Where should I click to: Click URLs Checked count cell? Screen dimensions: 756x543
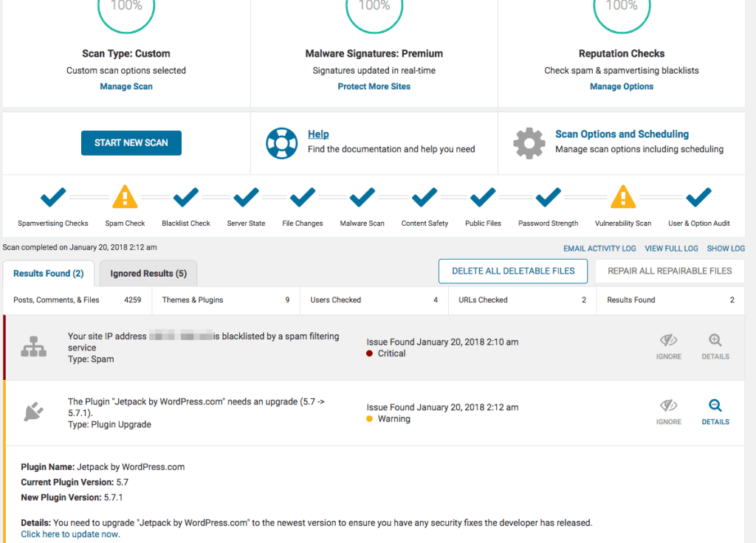522,300
